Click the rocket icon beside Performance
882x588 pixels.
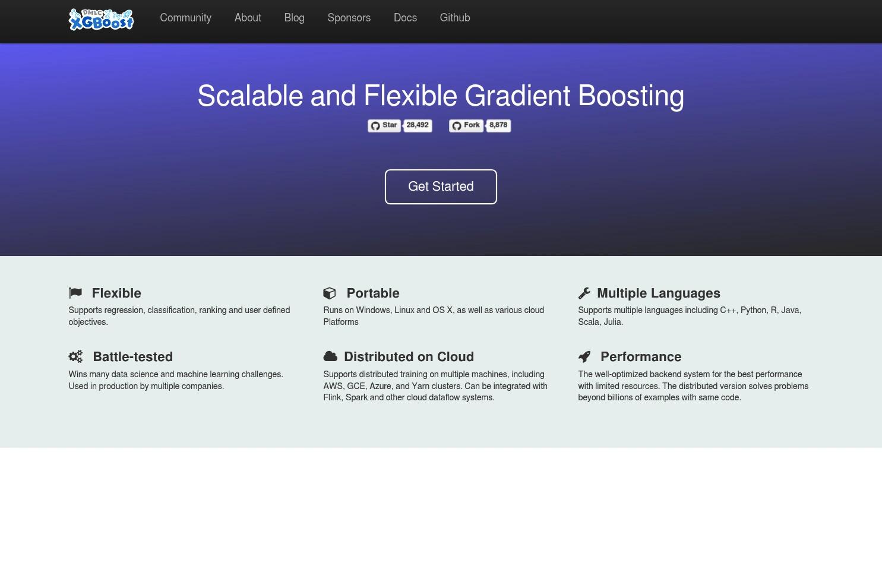coord(584,356)
